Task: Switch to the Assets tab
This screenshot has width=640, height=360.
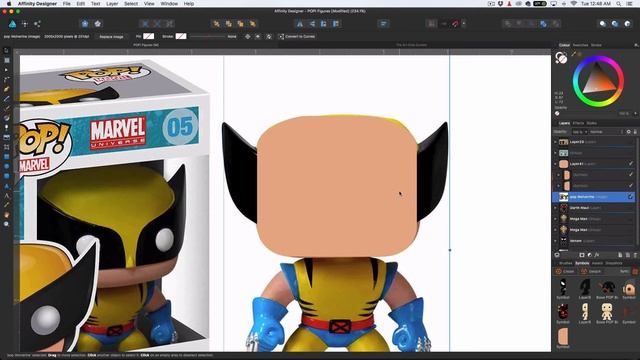Action: pos(597,263)
